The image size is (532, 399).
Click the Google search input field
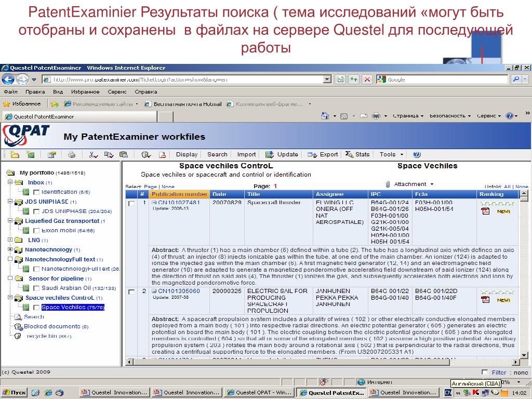[x=447, y=79]
